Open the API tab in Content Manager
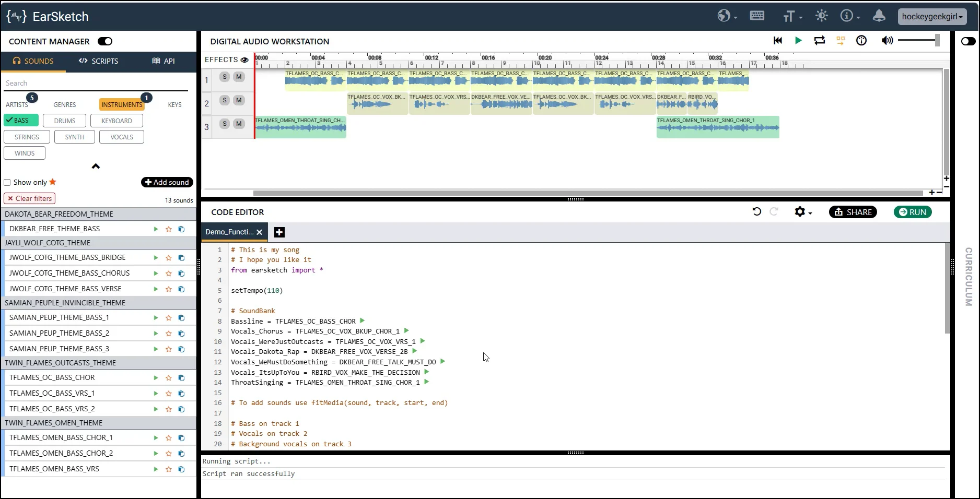The image size is (980, 499). (x=162, y=61)
